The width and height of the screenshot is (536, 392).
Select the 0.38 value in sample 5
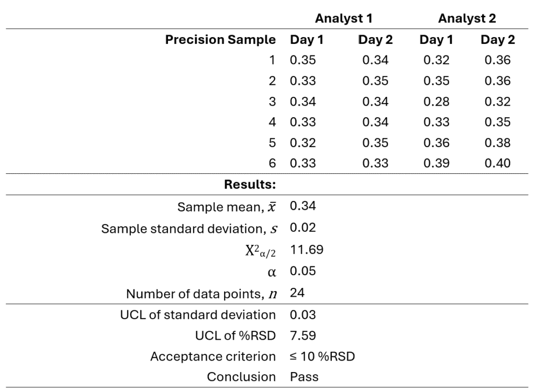(497, 142)
